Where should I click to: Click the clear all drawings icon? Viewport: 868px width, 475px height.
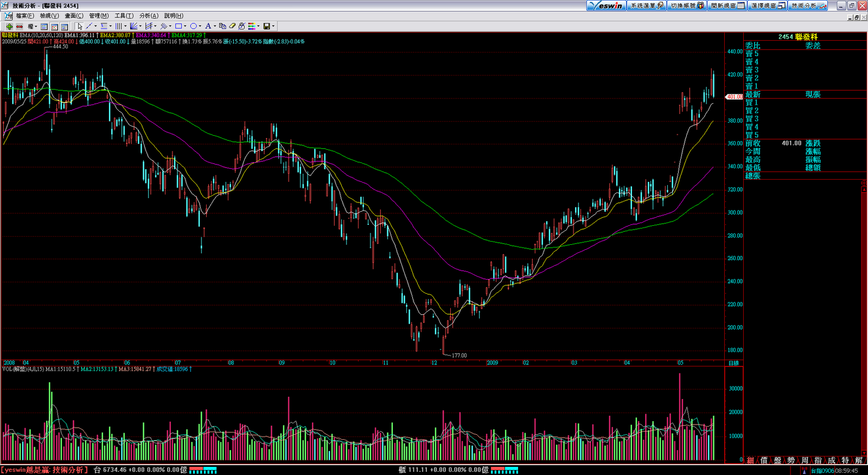click(242, 26)
